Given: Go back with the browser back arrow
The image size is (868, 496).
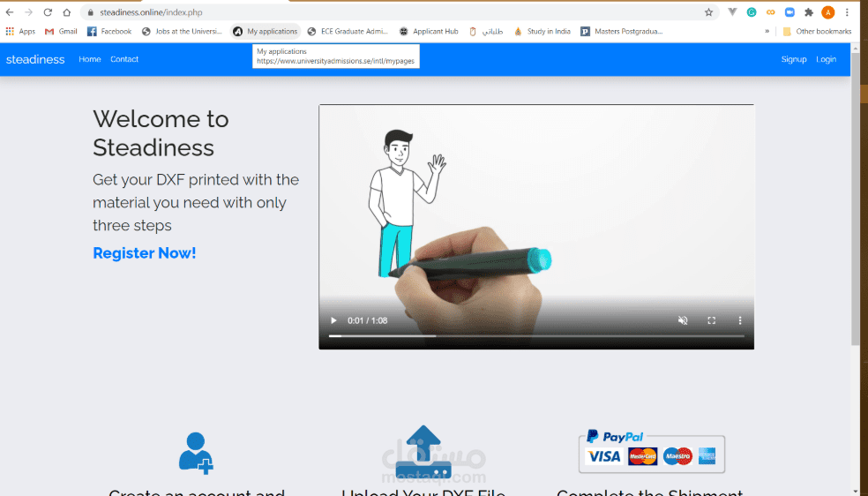Looking at the screenshot, I should point(10,12).
